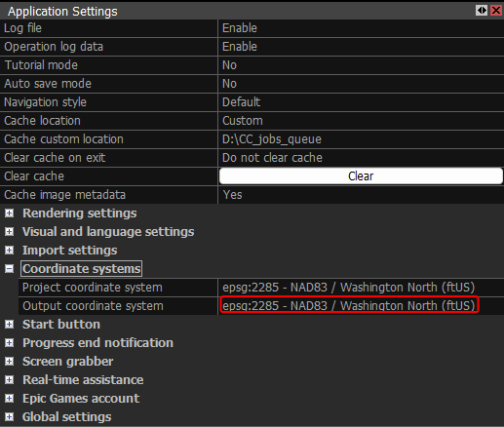This screenshot has width=504, height=427.
Task: Change the Project coordinate system value
Action: click(x=361, y=288)
